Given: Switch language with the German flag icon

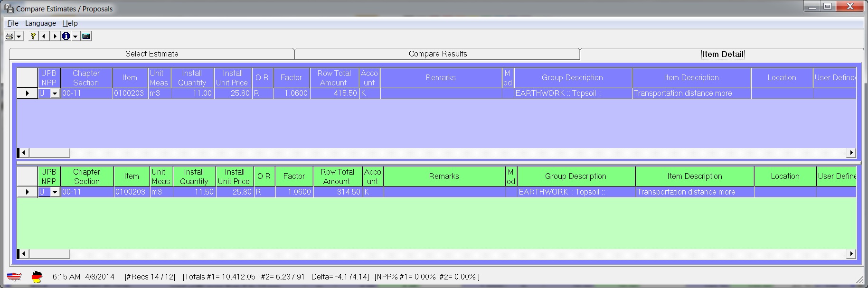Looking at the screenshot, I should coord(37,277).
